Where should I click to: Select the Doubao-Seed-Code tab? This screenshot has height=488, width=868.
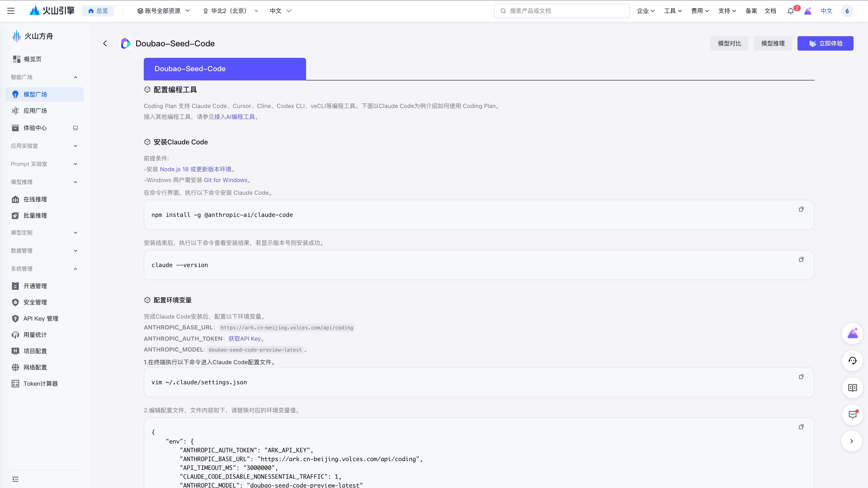(224, 69)
